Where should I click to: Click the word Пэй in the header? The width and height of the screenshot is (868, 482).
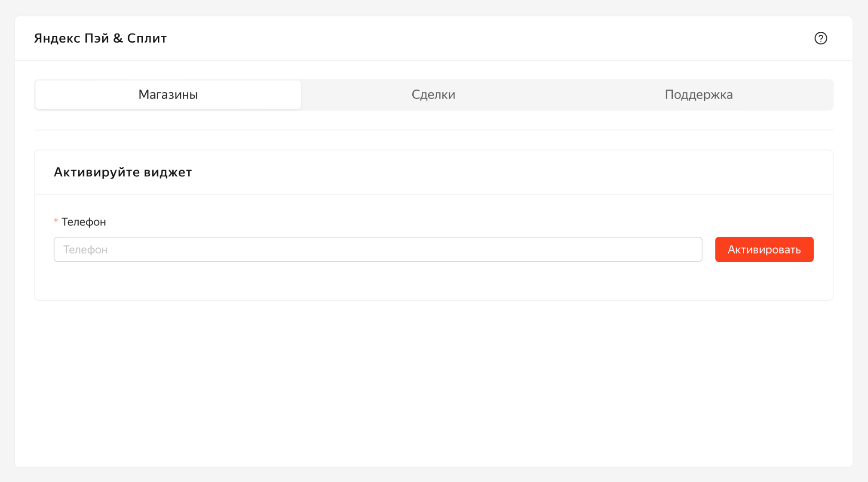[96, 38]
